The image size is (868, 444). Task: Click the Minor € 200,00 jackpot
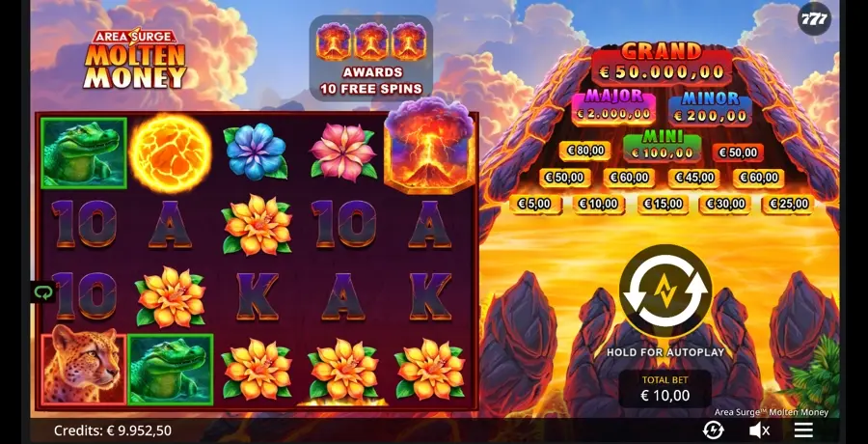710,109
